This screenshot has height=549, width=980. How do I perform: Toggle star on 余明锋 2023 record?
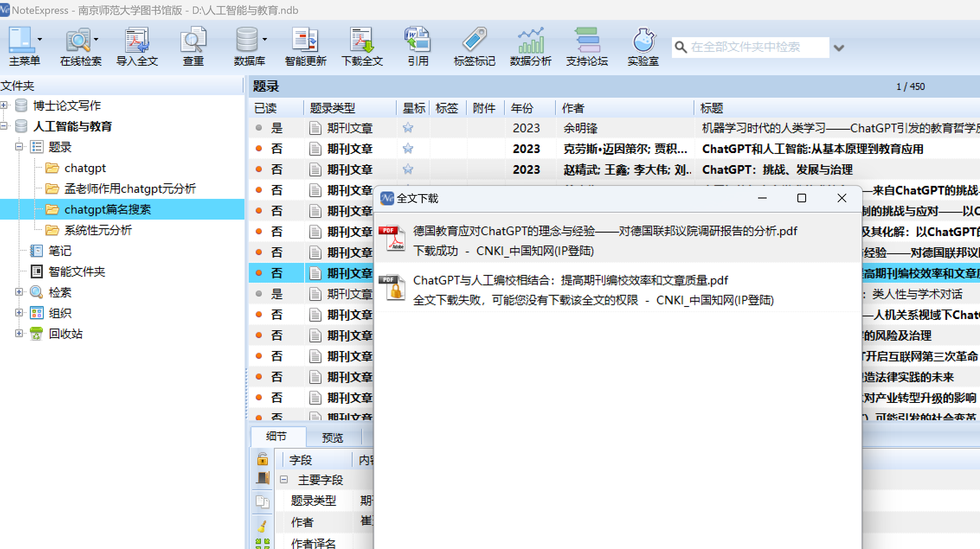click(408, 128)
